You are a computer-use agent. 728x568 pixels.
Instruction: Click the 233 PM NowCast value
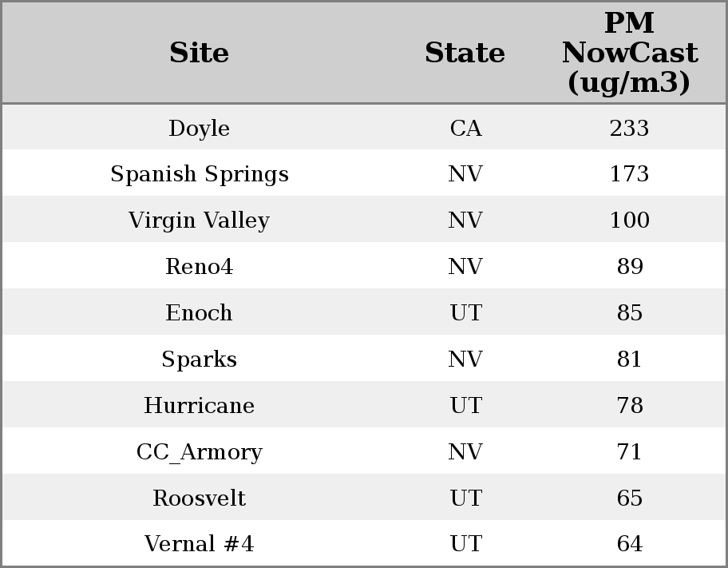point(629,129)
